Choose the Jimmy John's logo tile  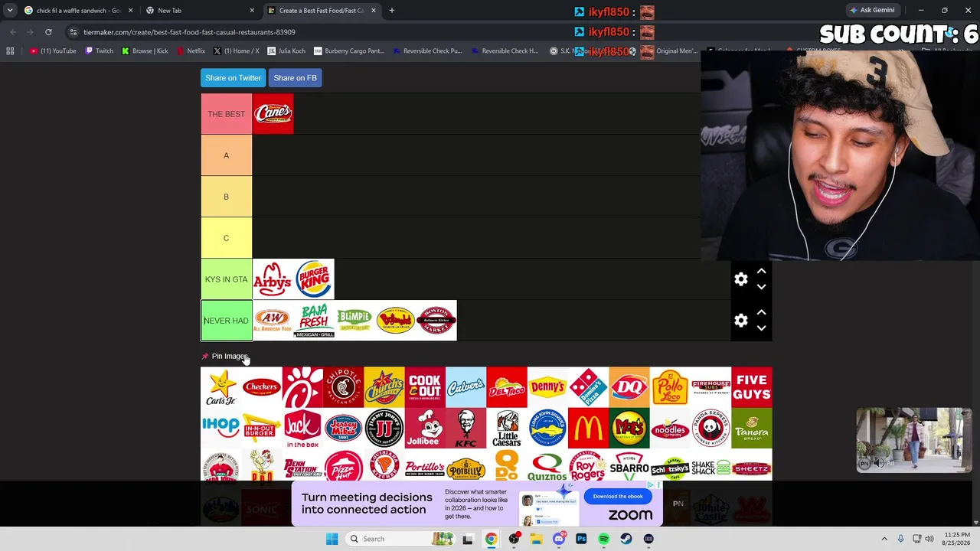[x=384, y=428]
